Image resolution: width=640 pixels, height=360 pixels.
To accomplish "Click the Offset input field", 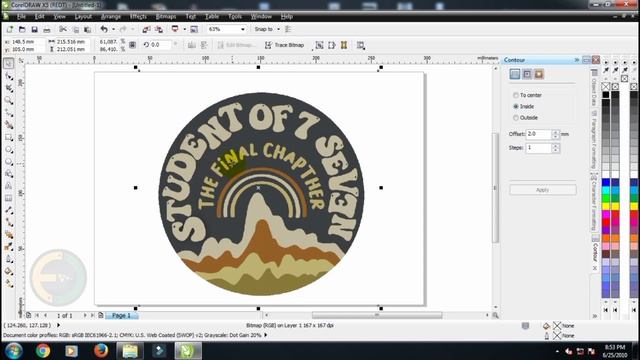I will tap(538, 134).
